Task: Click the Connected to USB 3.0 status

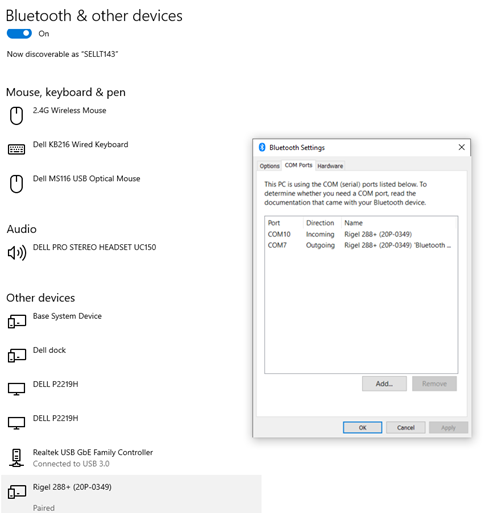Action: point(71,464)
